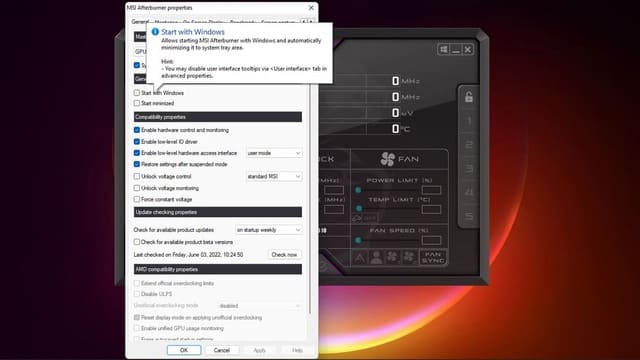
Task: Click the FAN panel title text
Action: point(409,159)
